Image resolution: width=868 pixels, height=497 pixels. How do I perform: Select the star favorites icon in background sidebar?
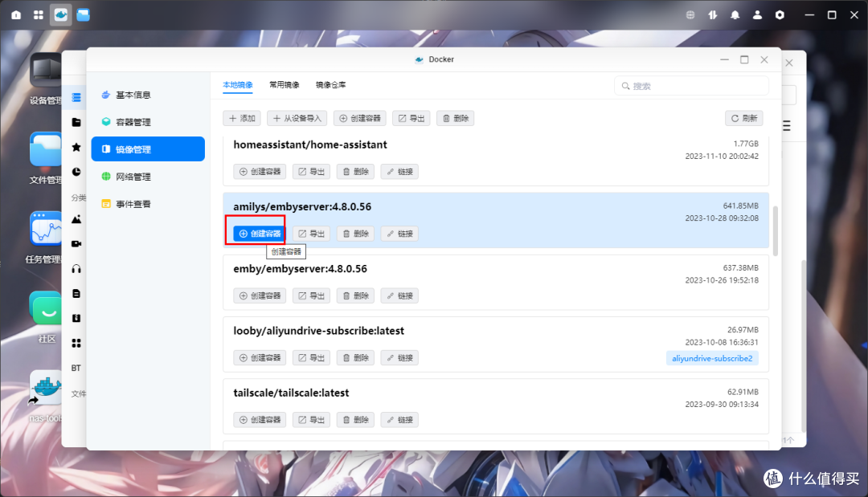click(x=76, y=147)
